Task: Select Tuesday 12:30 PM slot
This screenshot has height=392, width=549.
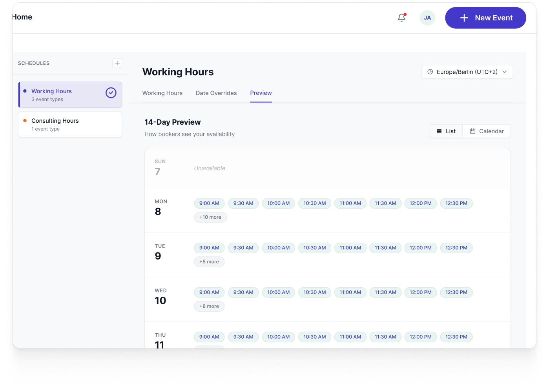Action: tap(456, 248)
